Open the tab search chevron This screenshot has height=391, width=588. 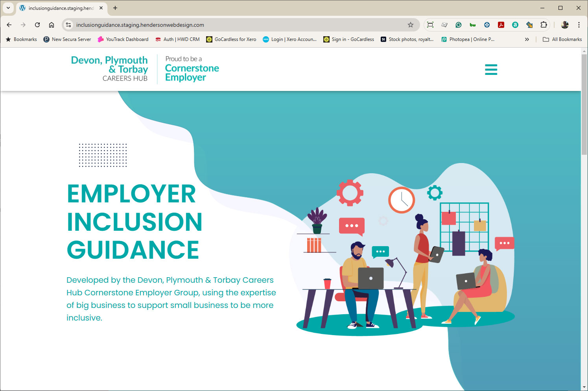point(8,8)
